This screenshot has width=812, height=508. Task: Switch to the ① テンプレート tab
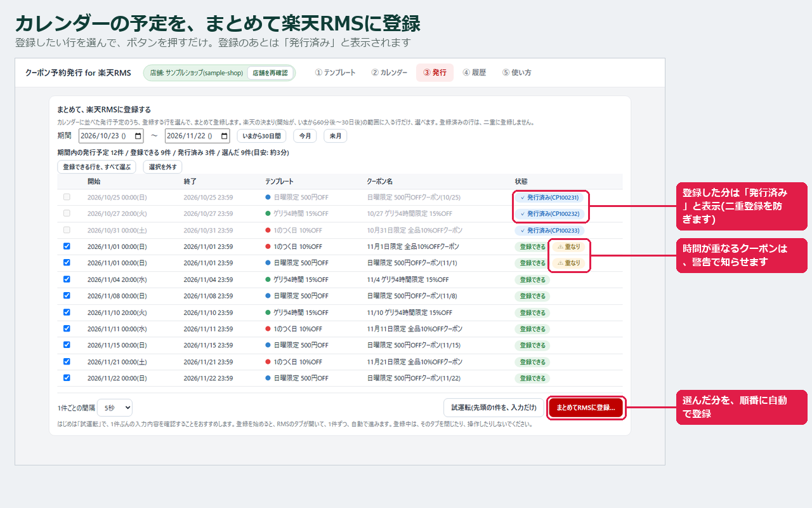pyautogui.click(x=336, y=73)
